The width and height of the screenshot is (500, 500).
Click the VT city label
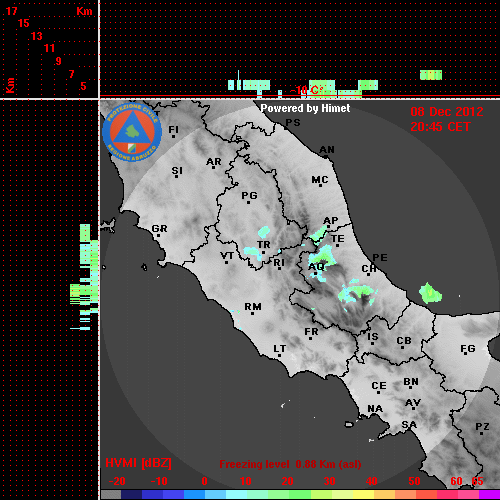point(227,256)
